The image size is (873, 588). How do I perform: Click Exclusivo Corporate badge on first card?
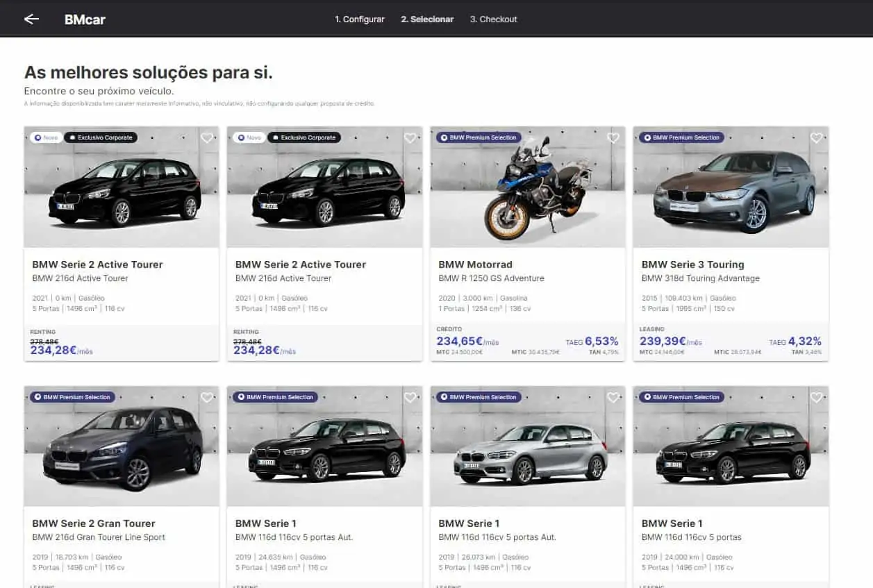101,137
